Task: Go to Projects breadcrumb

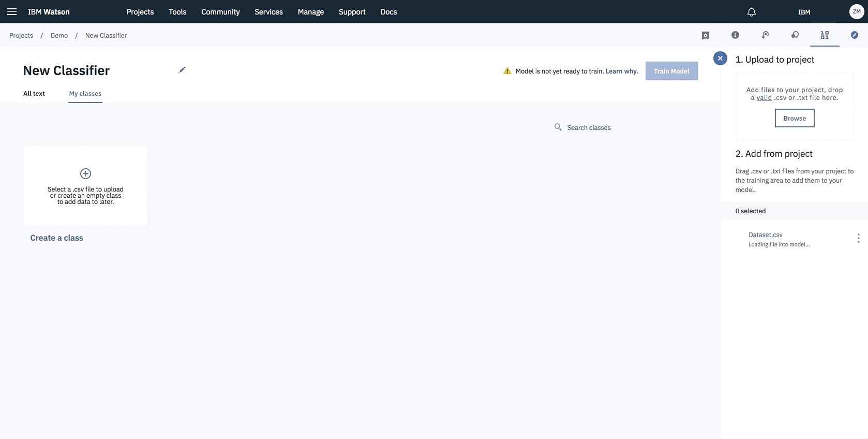Action: (x=21, y=35)
